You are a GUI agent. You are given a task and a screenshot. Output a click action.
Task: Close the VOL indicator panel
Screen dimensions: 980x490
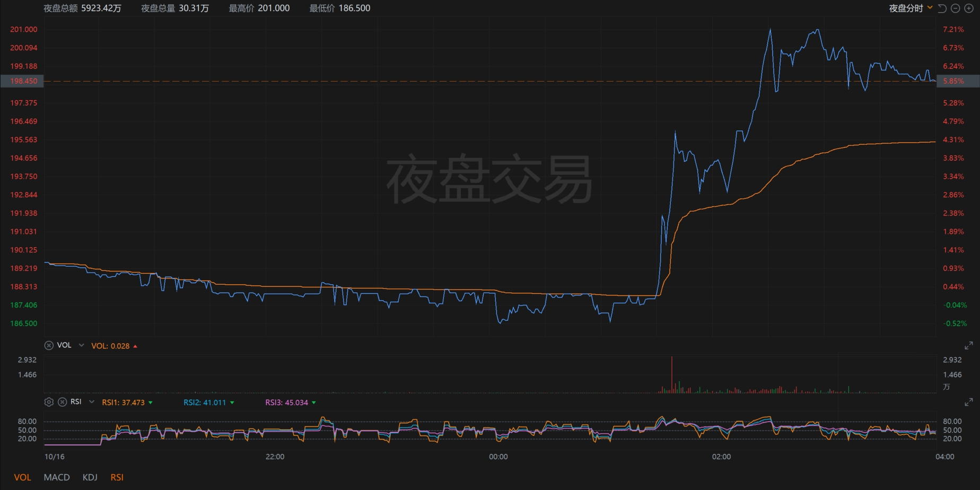49,345
